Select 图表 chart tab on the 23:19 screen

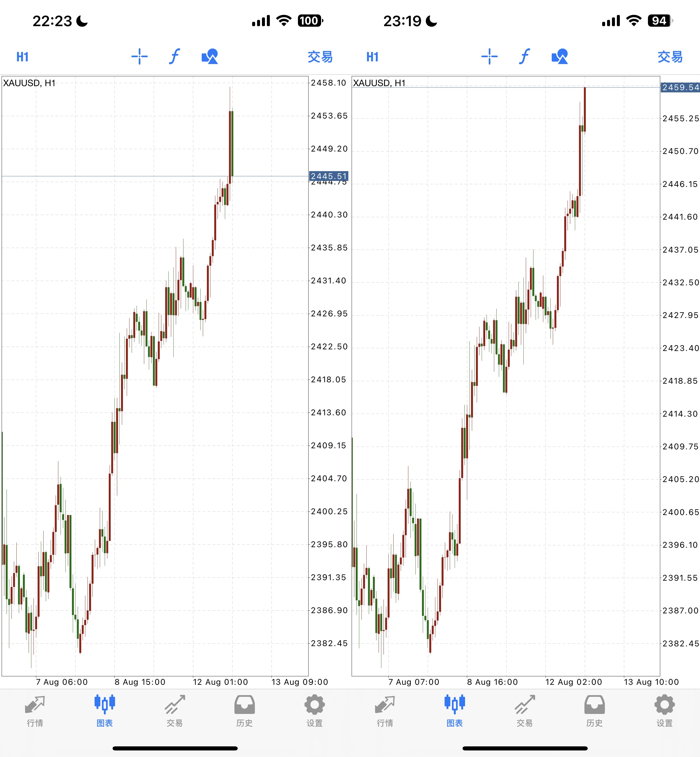tap(455, 710)
